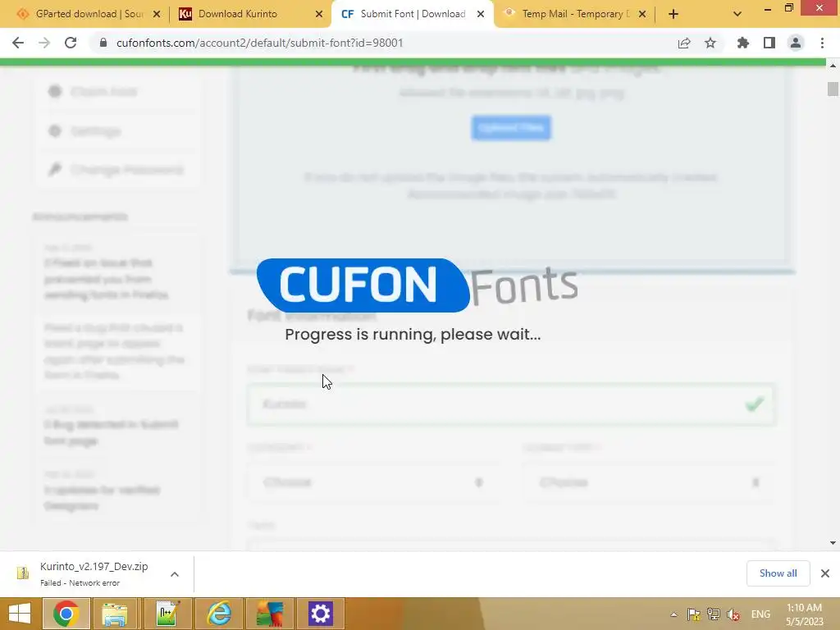Click the blurred Change Password sidebar link
The image size is (840, 630).
point(118,170)
